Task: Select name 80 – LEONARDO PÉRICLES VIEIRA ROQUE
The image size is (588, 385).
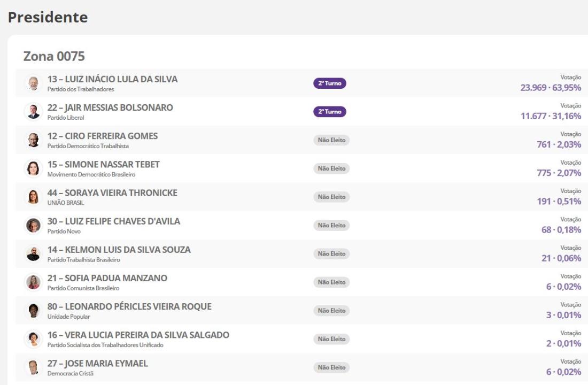Action: pyautogui.click(x=129, y=307)
